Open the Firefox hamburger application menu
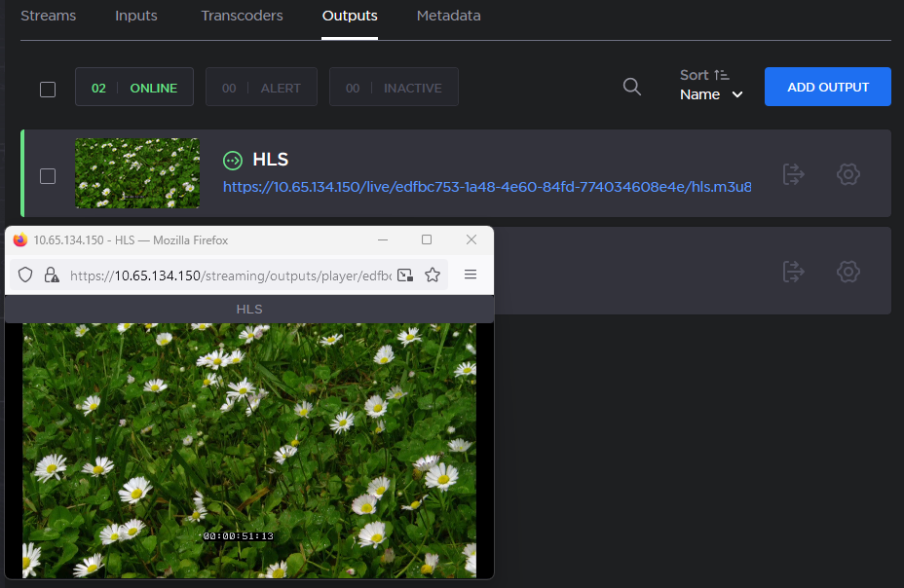This screenshot has width=904, height=588. (x=471, y=276)
